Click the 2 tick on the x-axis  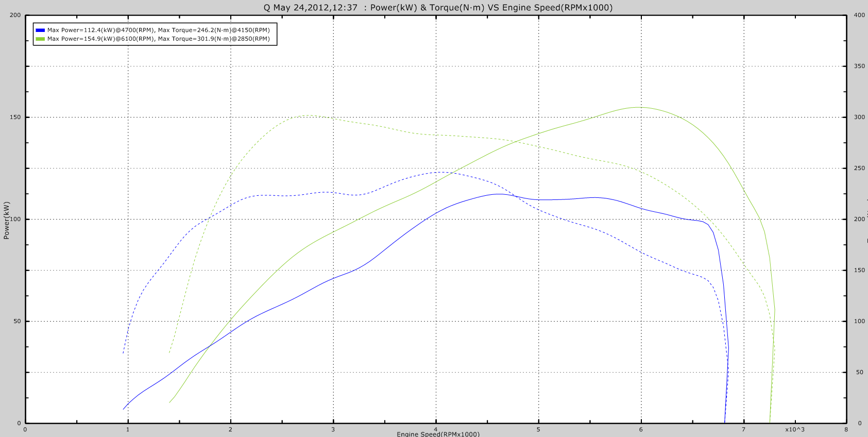(230, 429)
